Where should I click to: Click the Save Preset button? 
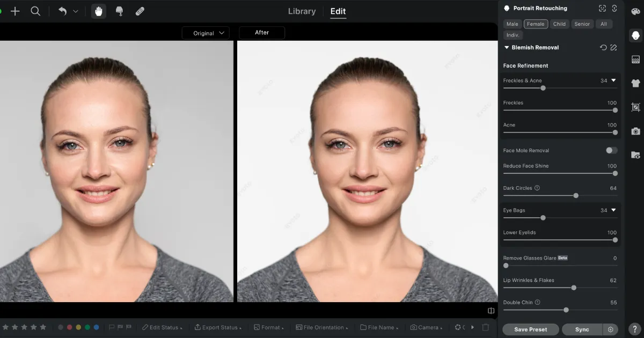[x=531, y=329]
